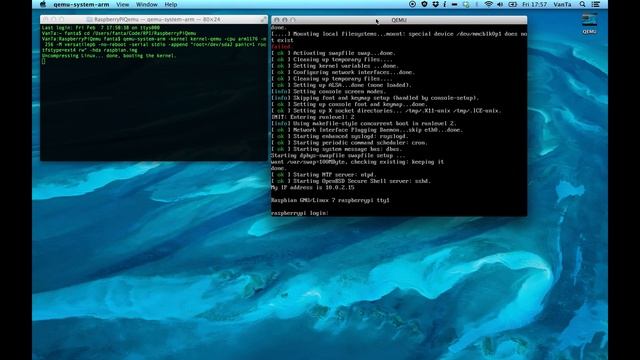This screenshot has width=640, height=360.
Task: Open Notification Center list icon
Action: point(596,4)
